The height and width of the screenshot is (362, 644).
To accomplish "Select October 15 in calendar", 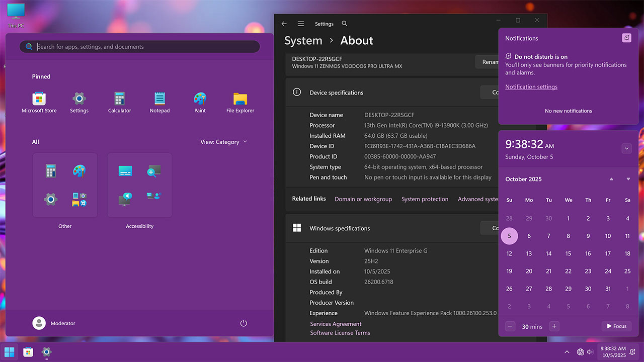I will [x=569, y=253].
